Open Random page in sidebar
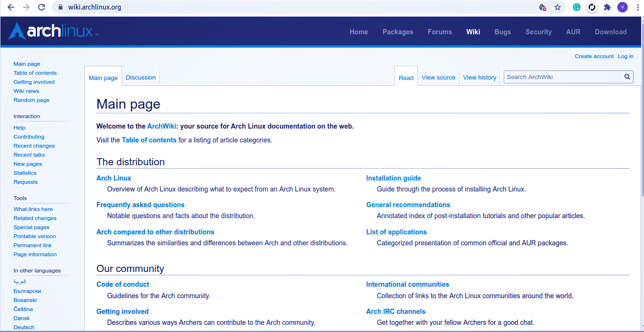 [31, 100]
